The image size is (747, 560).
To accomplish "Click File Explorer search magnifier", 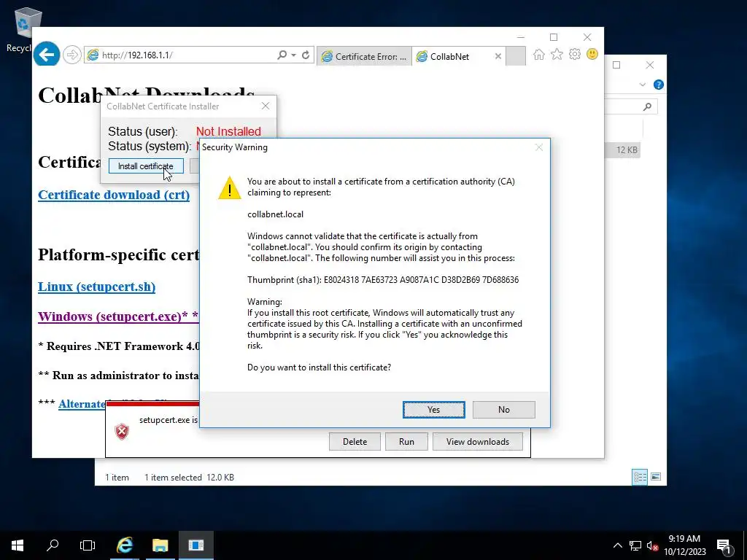I will [647, 106].
